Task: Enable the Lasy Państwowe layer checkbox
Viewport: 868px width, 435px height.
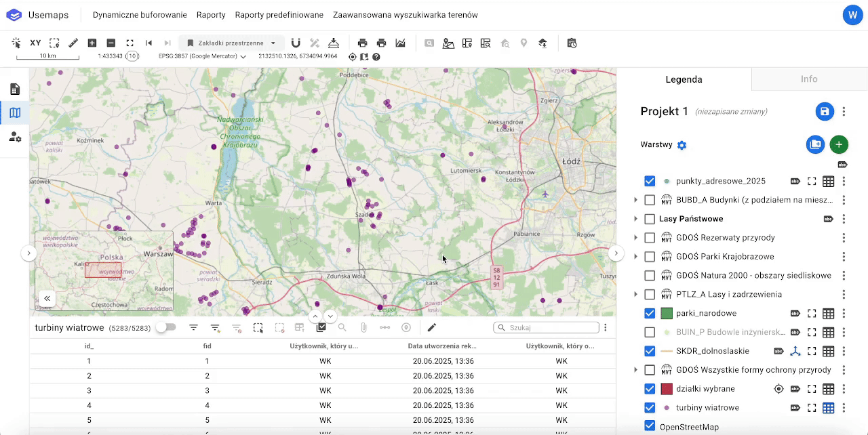Action: (650, 219)
